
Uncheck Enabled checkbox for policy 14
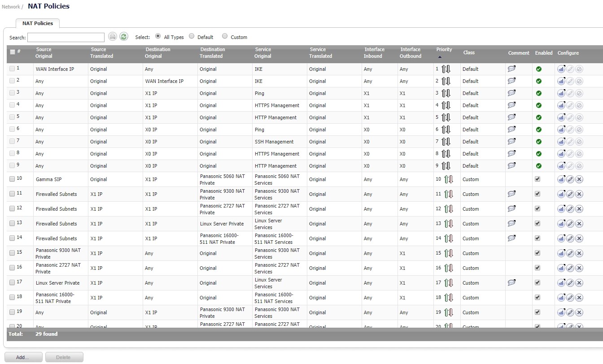[537, 238]
